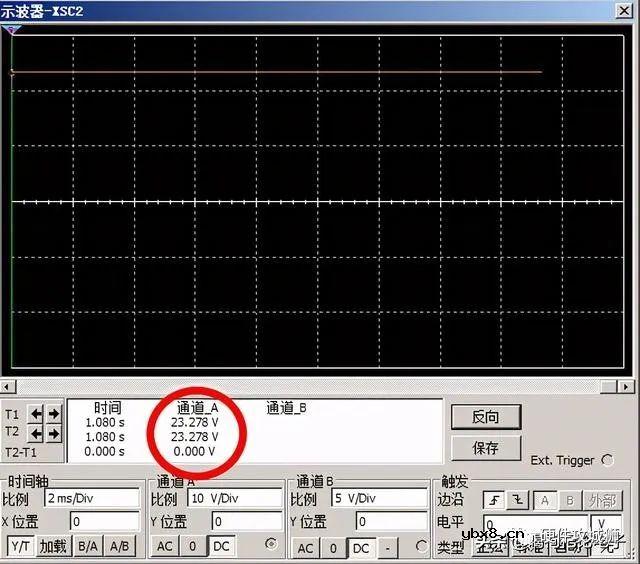Screen dimensions: 640x564
Task: Move cursor T1 right with arrow
Action: pyautogui.click(x=52, y=414)
